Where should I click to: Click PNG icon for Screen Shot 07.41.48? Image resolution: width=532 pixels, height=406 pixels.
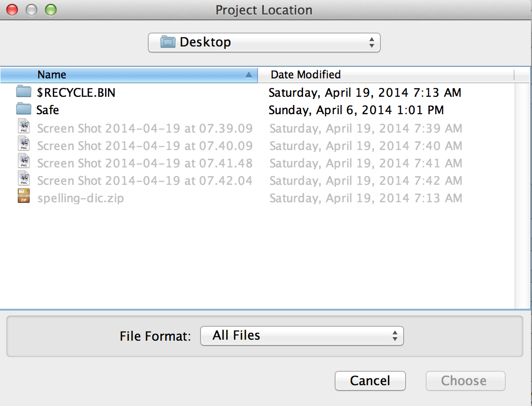tap(24, 163)
